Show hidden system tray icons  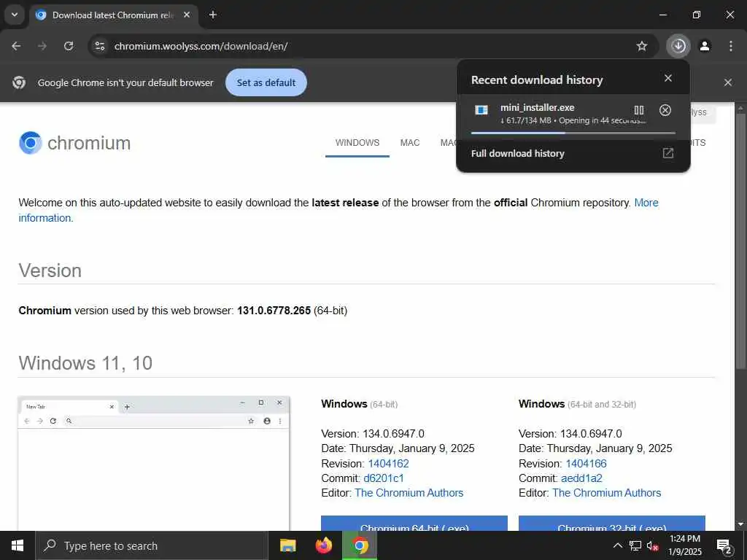pos(617,545)
